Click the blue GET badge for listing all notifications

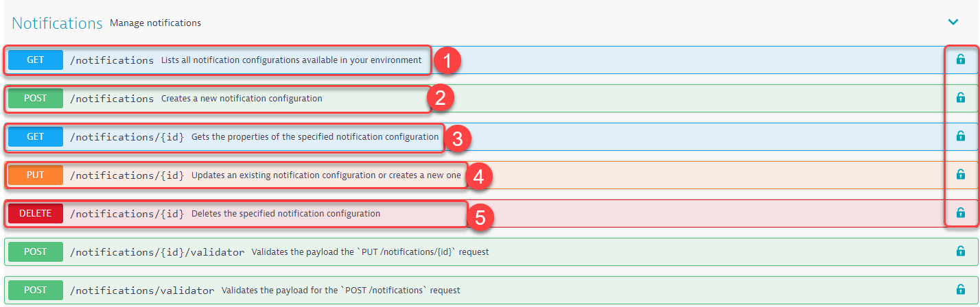[36, 60]
